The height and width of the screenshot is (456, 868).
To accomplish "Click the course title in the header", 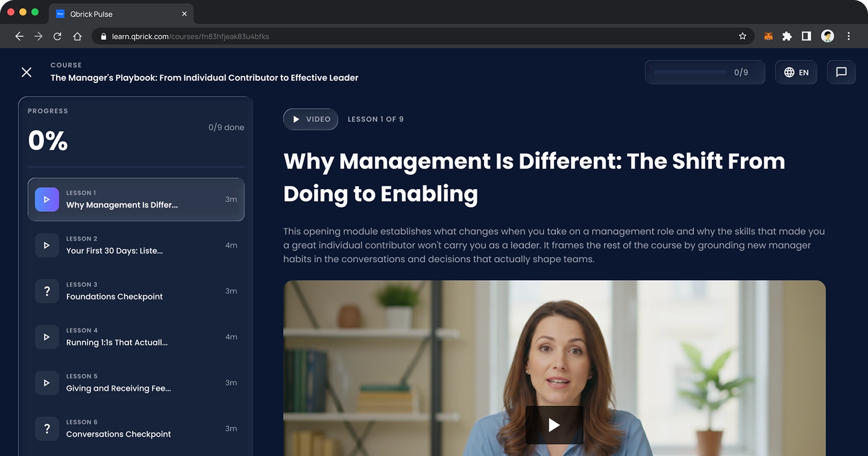I will point(204,78).
